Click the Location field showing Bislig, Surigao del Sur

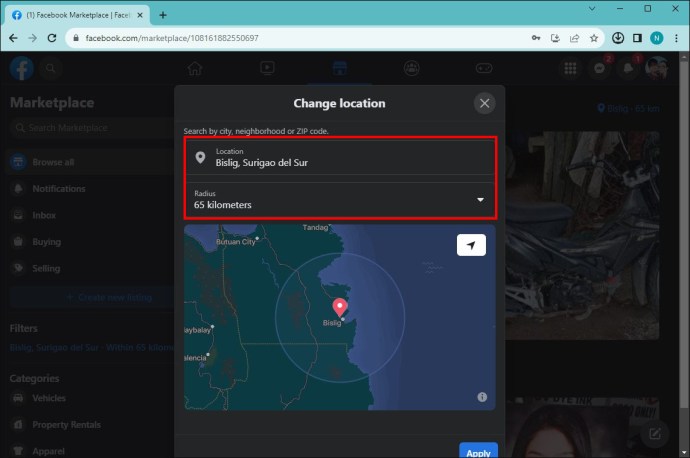coord(340,158)
